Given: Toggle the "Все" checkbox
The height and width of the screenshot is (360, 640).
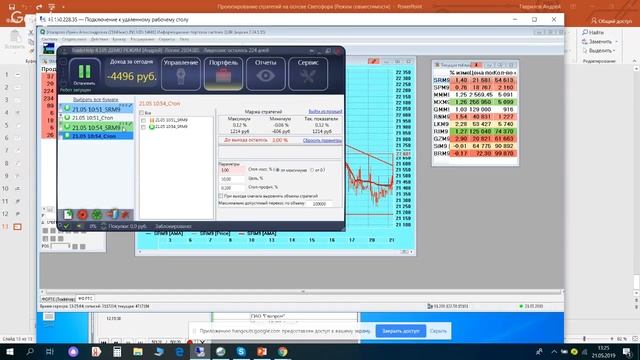Looking at the screenshot, I should pos(142,113).
